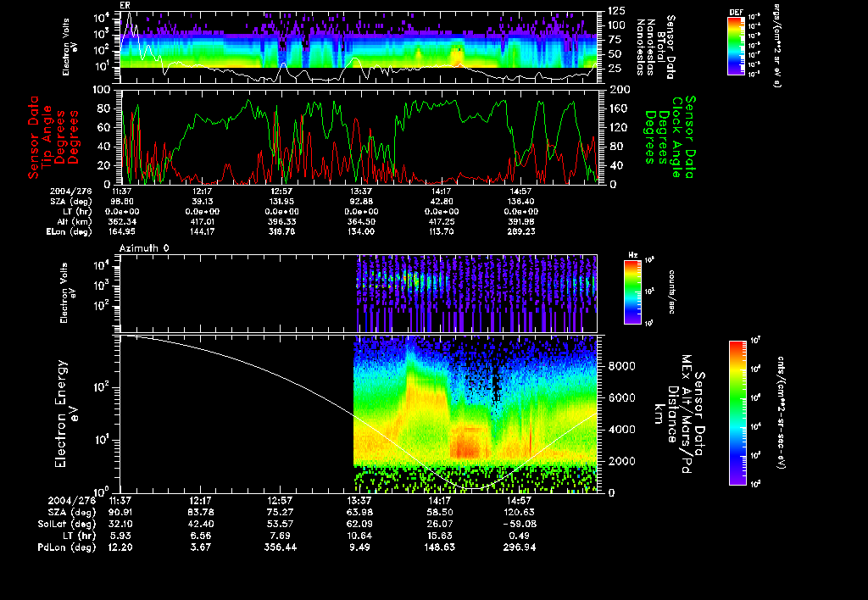This screenshot has width=868, height=600.
Task: Select PdLon value 296.94
Action: point(519,547)
